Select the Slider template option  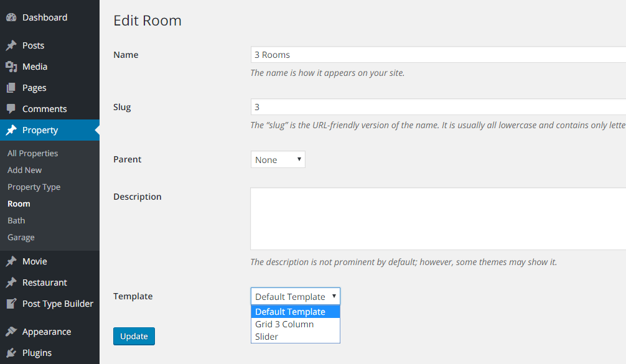(x=266, y=337)
